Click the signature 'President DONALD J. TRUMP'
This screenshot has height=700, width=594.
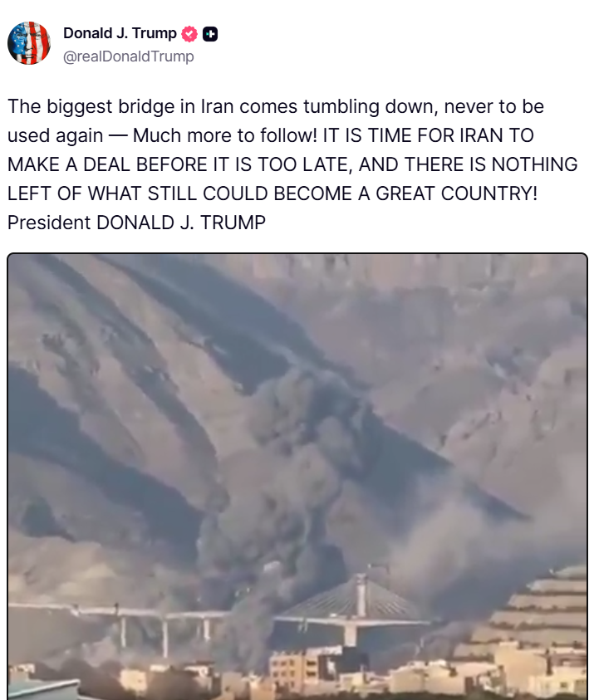click(x=137, y=223)
